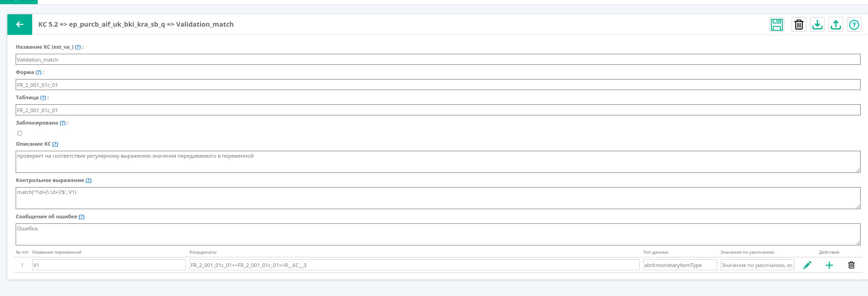Open help link next to Таблица
The image size is (868, 296).
[43, 97]
